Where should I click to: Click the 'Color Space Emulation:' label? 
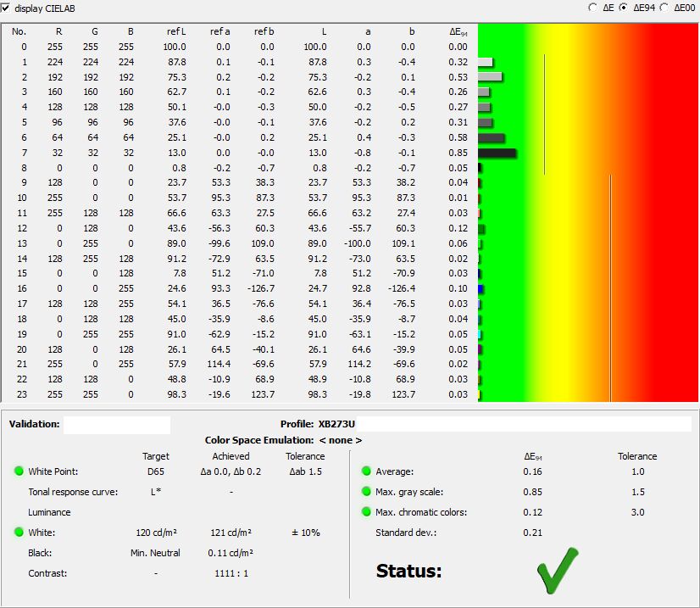pyautogui.click(x=259, y=440)
